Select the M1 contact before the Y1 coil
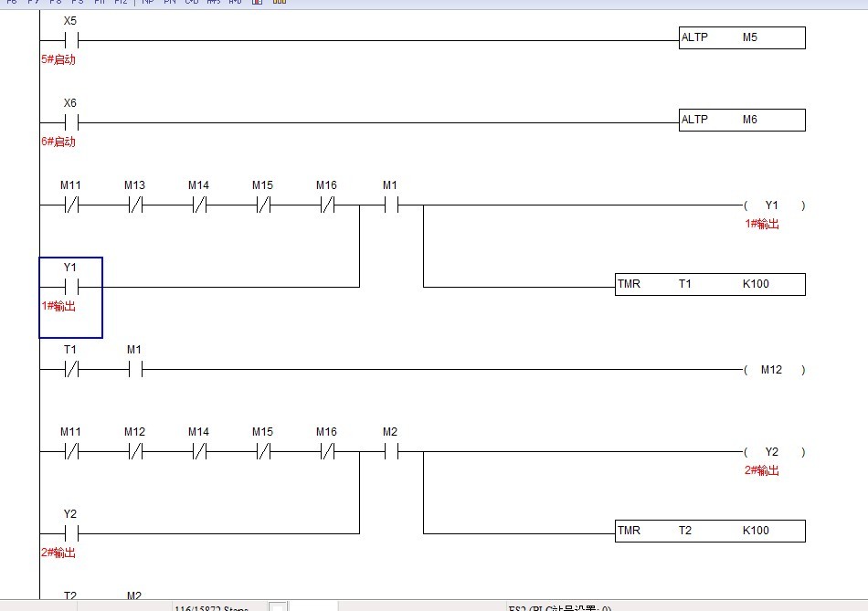 [390, 205]
